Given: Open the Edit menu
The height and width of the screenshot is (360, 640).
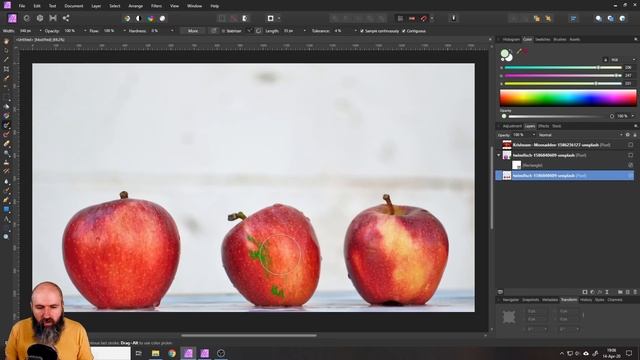Looking at the screenshot, I should tap(37, 6).
